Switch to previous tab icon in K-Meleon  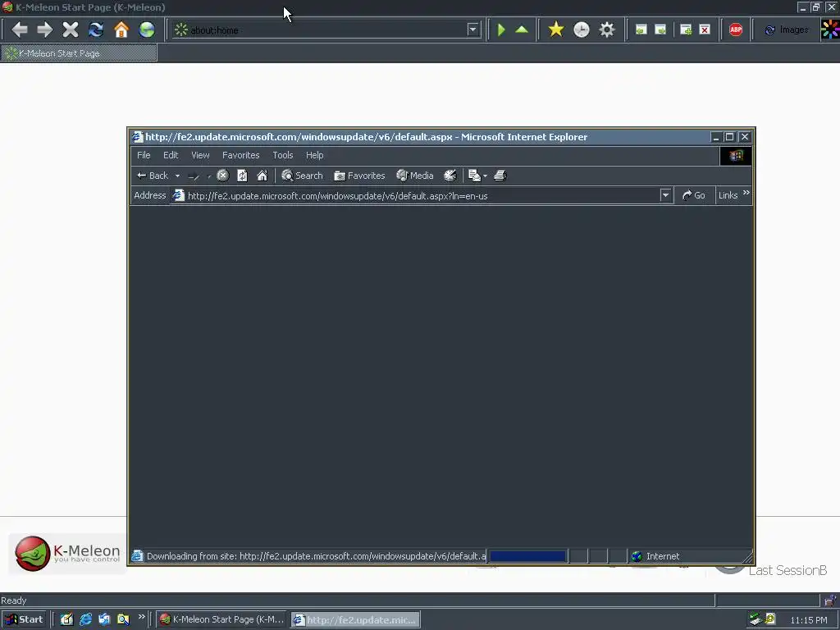coord(641,30)
